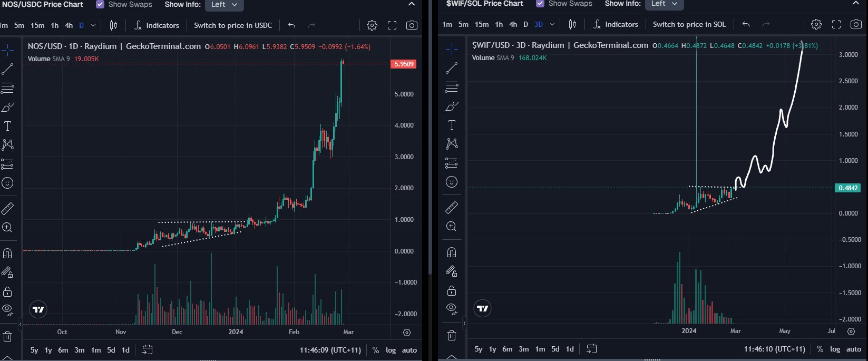Open the timeframe dropdown arrow on WIF chart
The width and height of the screenshot is (868, 361).
552,24
